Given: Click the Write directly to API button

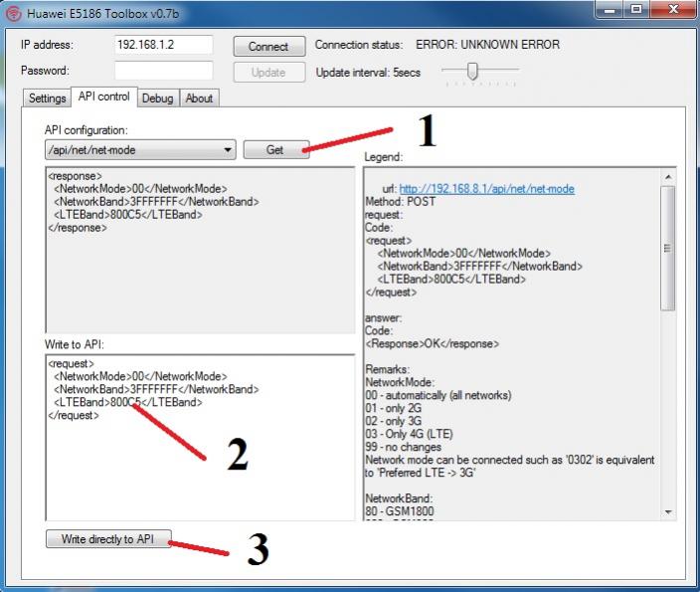Looking at the screenshot, I should tap(108, 539).
